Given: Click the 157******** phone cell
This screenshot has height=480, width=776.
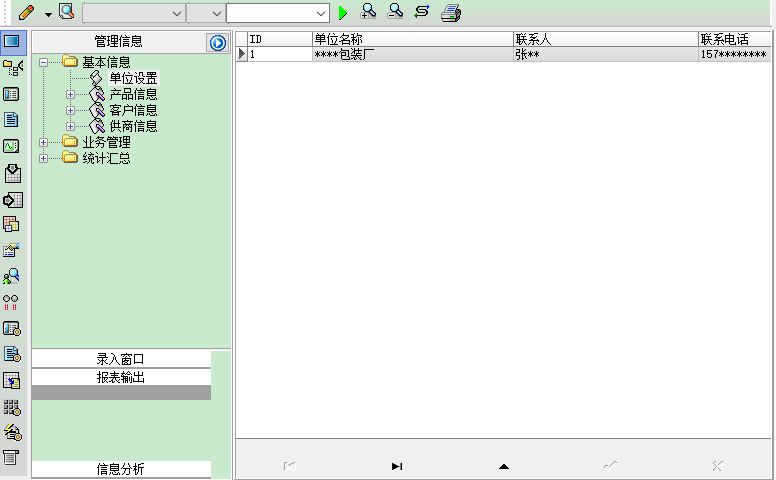Looking at the screenshot, I should coord(734,54).
